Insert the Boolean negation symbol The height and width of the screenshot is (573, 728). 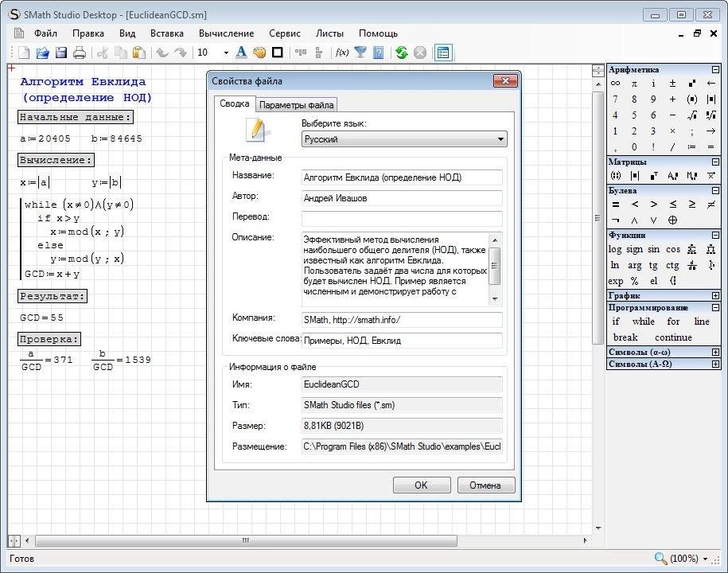[615, 220]
